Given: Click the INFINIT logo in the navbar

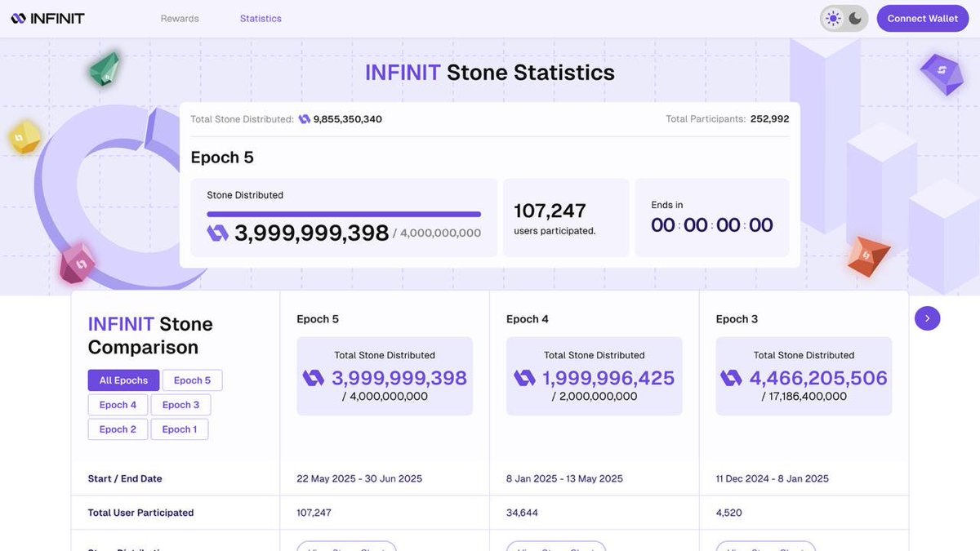Looking at the screenshot, I should 47,17.
